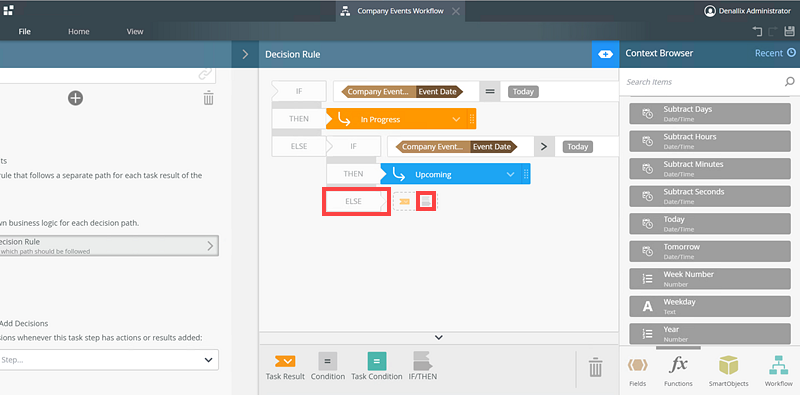Click the Undo icon

tap(757, 32)
